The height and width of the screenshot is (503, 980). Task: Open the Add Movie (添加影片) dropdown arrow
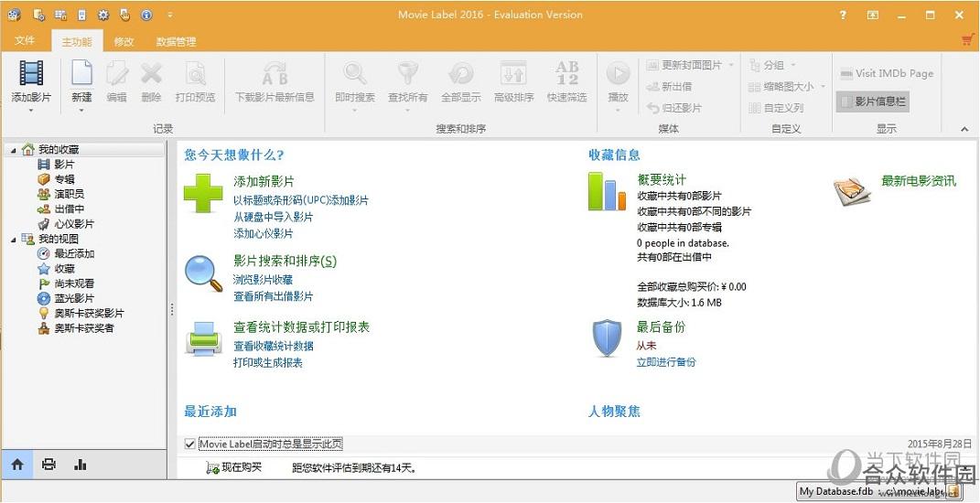31,111
